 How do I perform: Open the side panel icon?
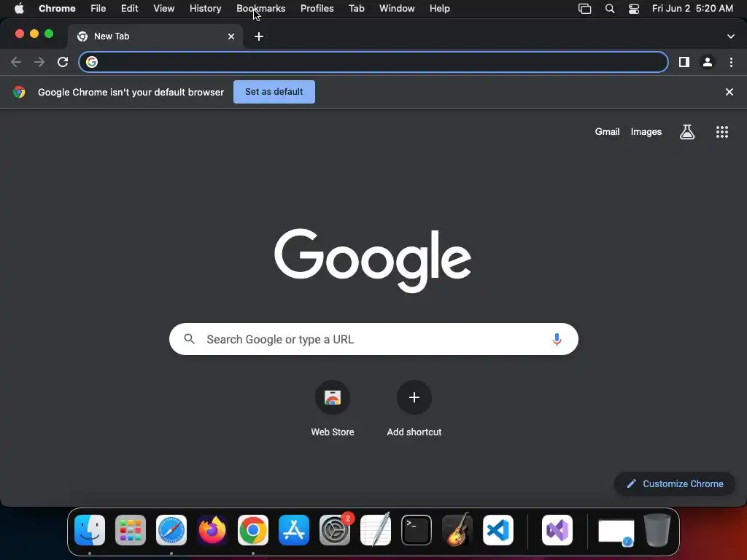(684, 62)
